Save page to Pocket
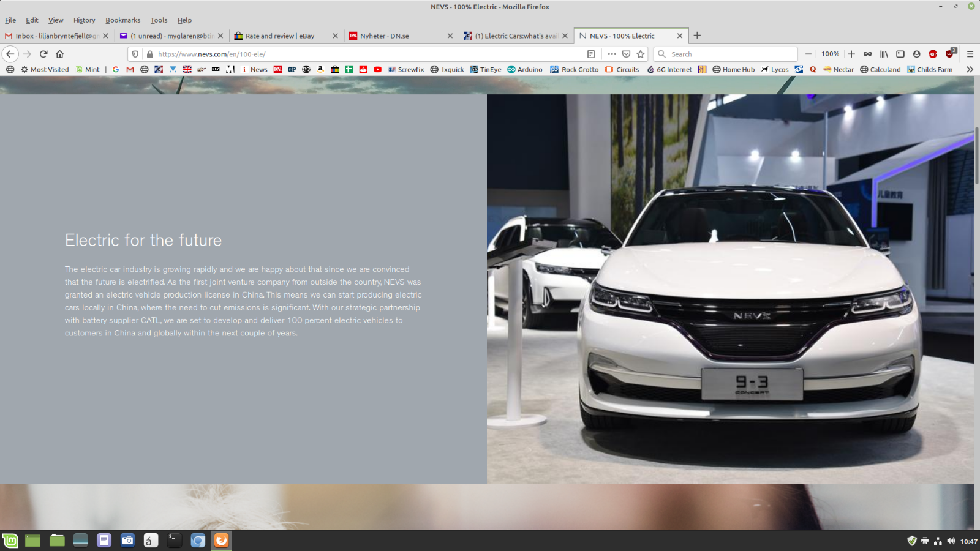 [x=626, y=54]
